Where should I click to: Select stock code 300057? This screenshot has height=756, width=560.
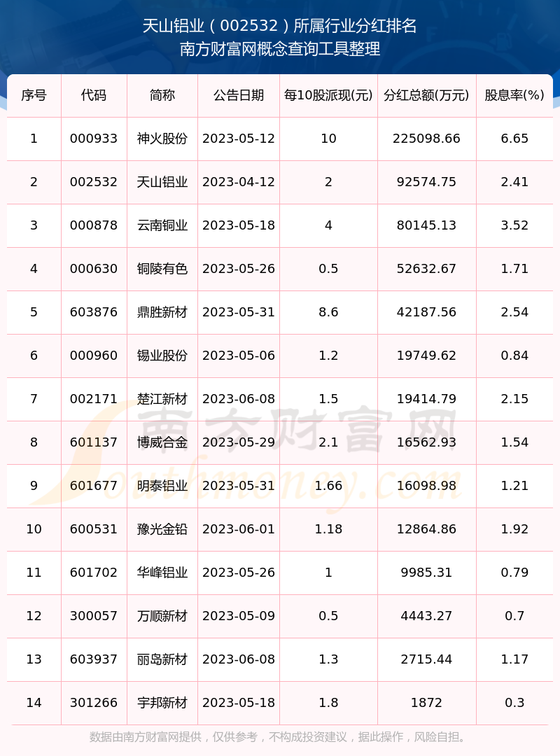(94, 616)
